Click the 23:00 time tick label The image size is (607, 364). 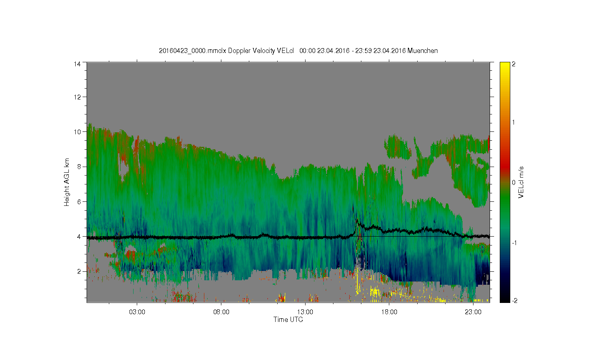tap(473, 312)
